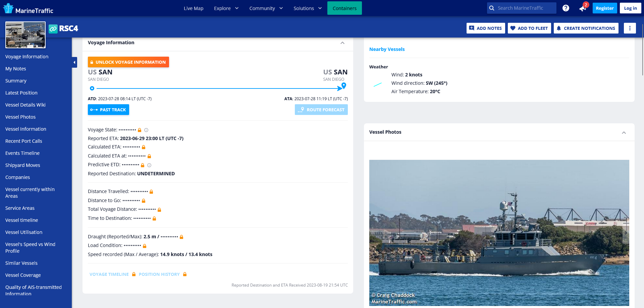Screen dimensions: 644x308
Task: Open the Nearby Vessels link
Action: pyautogui.click(x=387, y=49)
